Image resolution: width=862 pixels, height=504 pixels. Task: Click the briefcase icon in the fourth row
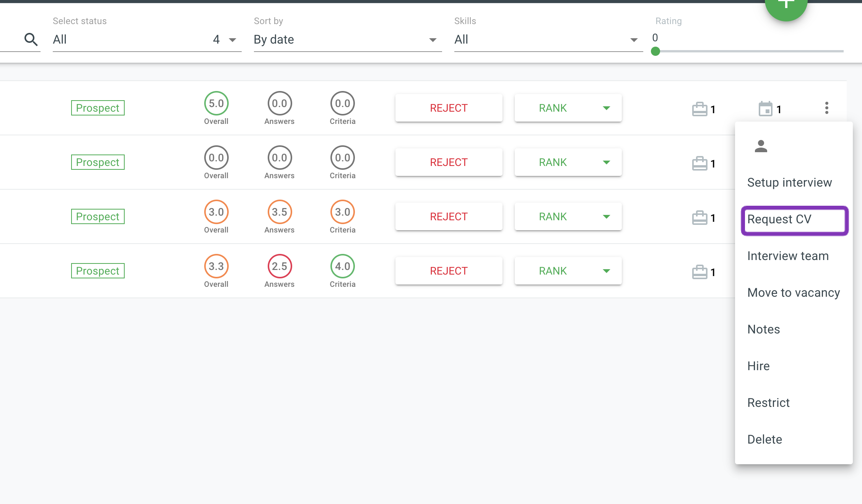coord(699,272)
